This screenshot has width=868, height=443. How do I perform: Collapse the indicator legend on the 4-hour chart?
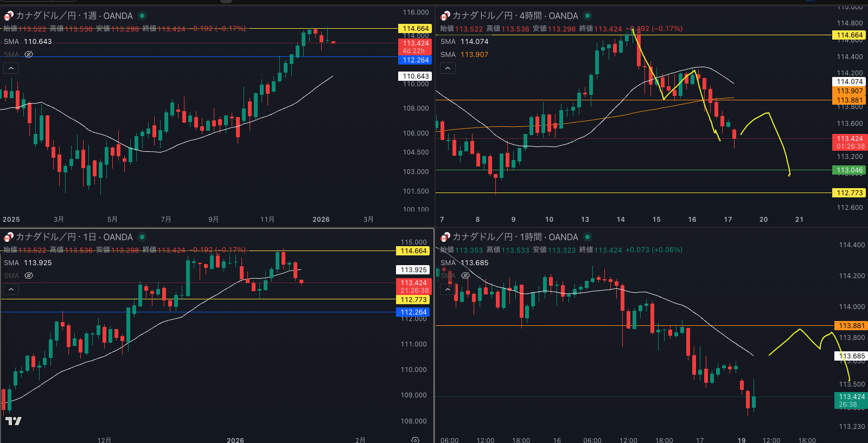(448, 68)
